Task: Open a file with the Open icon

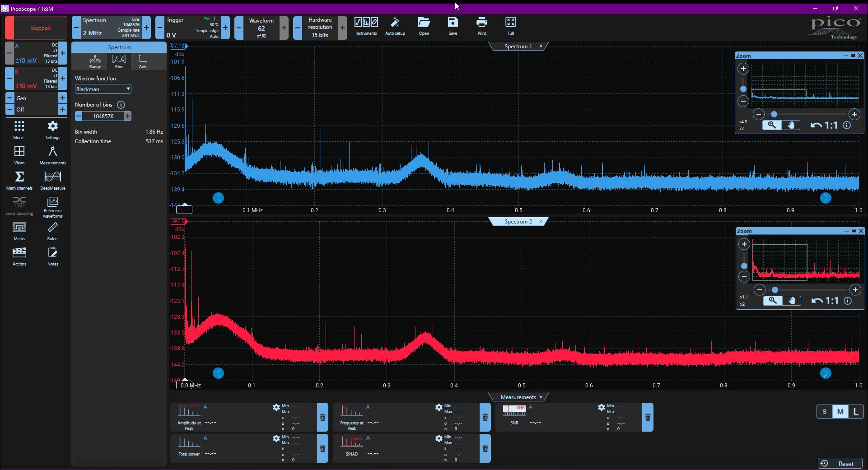Action: coord(424,26)
